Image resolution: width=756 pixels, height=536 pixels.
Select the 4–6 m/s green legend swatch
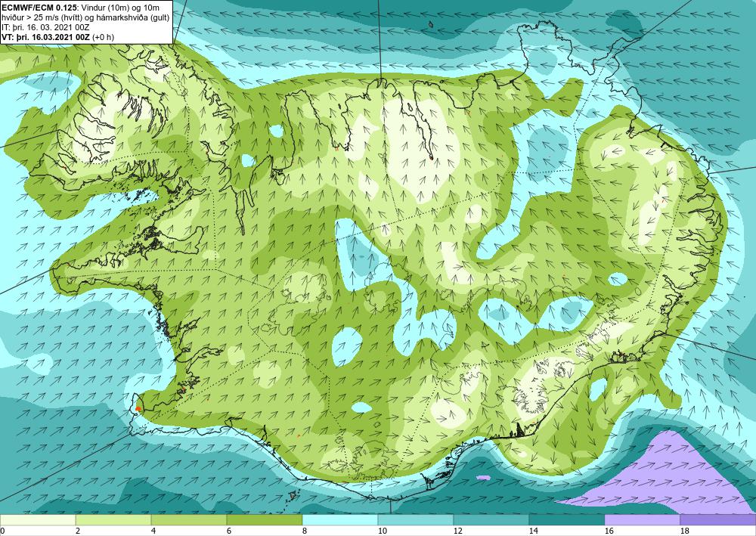point(189,519)
